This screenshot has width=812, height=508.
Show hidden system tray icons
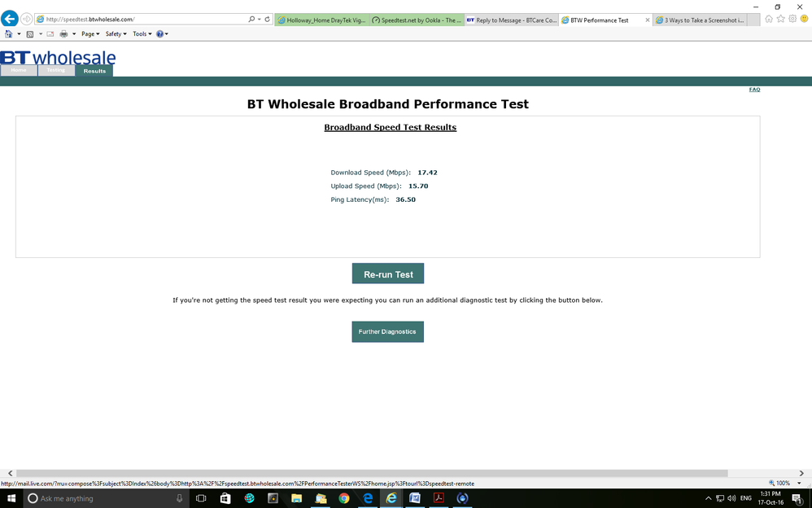(x=709, y=498)
